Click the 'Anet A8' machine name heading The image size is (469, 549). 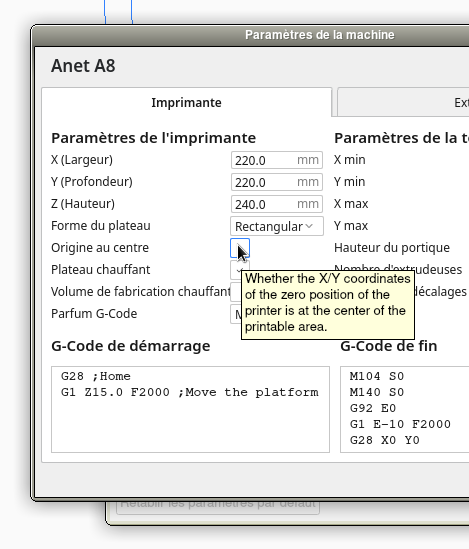pyautogui.click(x=83, y=66)
